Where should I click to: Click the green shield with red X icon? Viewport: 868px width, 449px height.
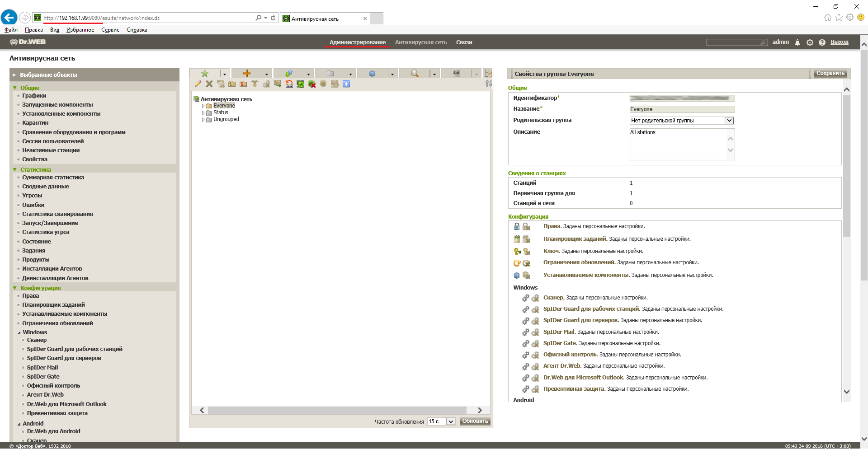pos(312,84)
